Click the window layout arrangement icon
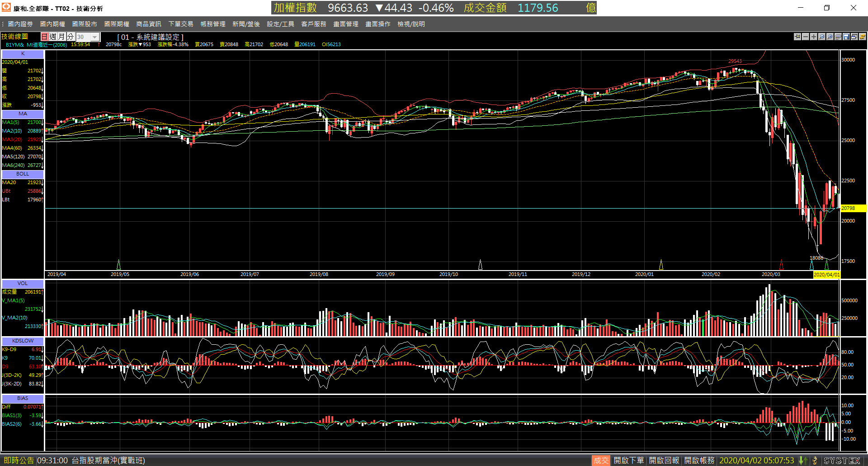The image size is (868, 466). pyautogui.click(x=854, y=37)
